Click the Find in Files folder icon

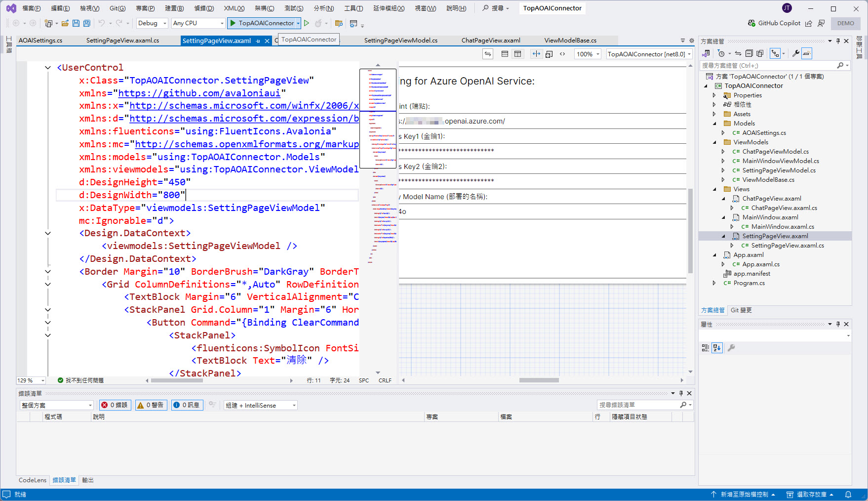point(339,23)
